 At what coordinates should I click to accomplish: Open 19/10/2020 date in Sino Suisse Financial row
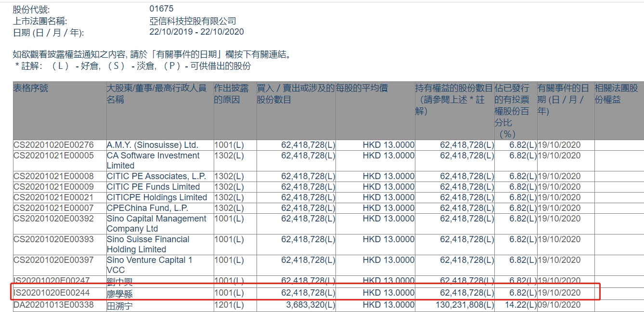pyautogui.click(x=559, y=239)
